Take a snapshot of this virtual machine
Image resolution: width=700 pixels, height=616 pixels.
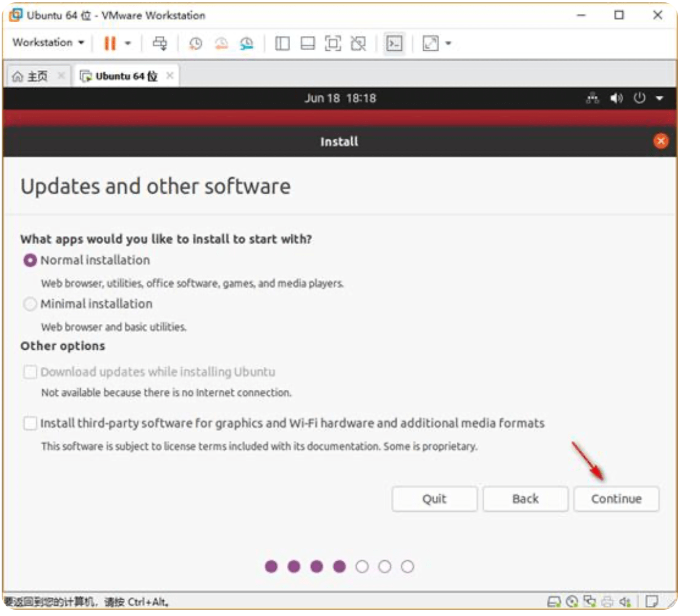click(195, 43)
